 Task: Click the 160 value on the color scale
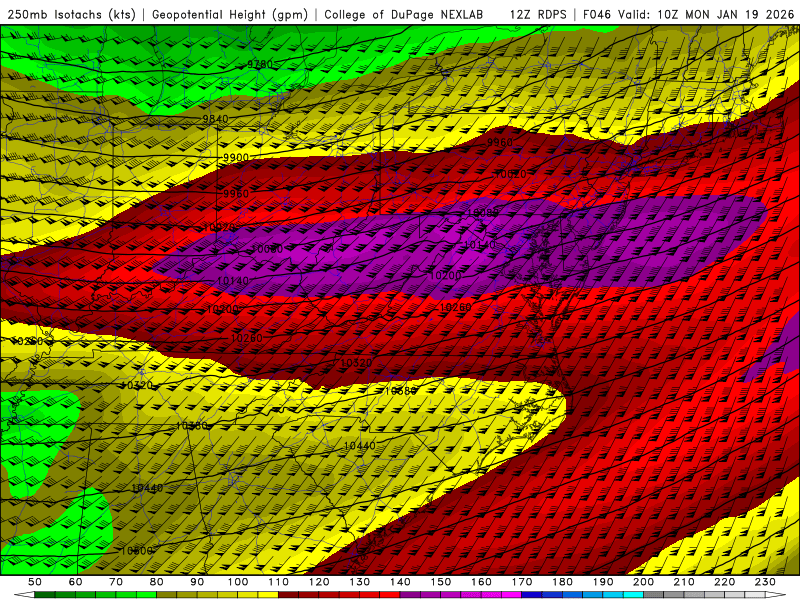tap(481, 582)
